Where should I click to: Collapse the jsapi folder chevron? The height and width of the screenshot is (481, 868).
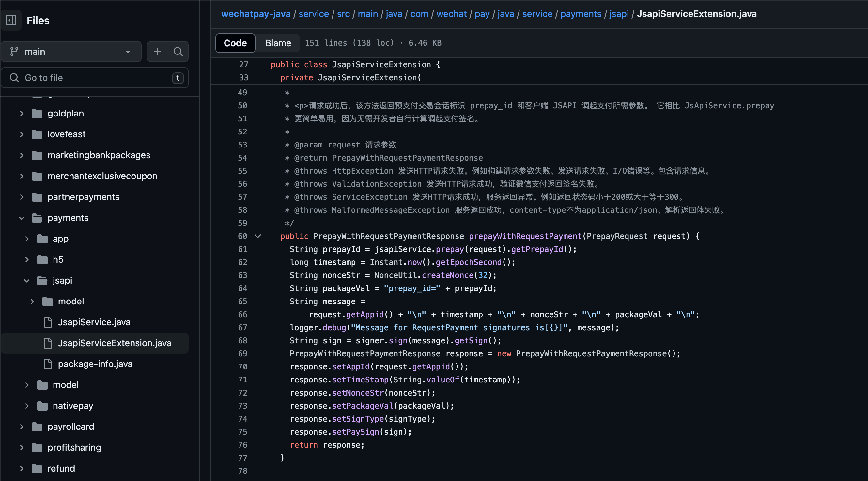coord(27,280)
